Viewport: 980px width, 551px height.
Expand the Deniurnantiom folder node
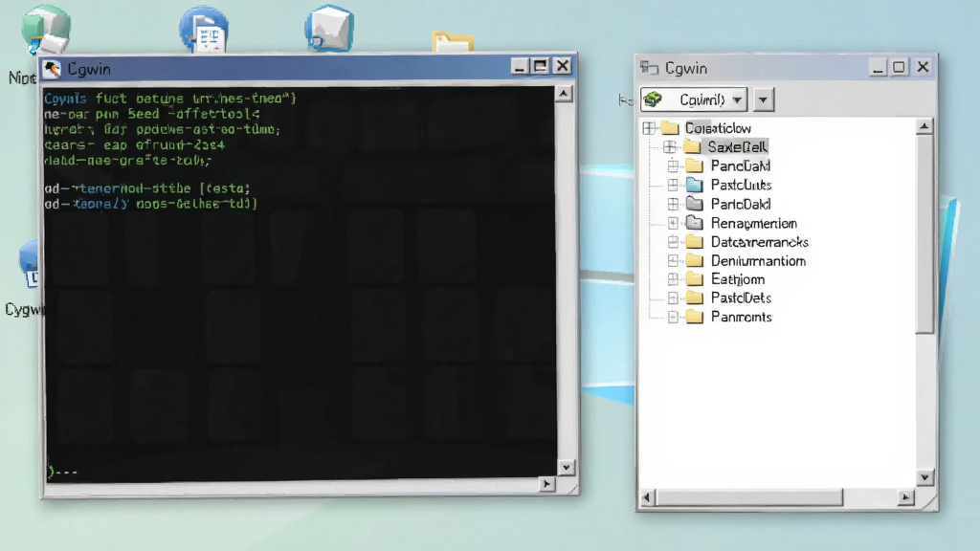coord(673,260)
